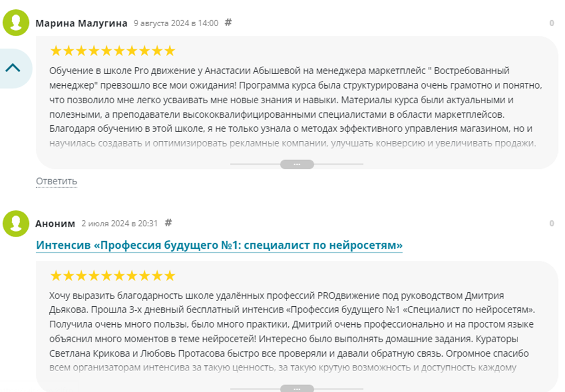Open the # permalink of Аноним's review
565x392 pixels.
(x=168, y=223)
